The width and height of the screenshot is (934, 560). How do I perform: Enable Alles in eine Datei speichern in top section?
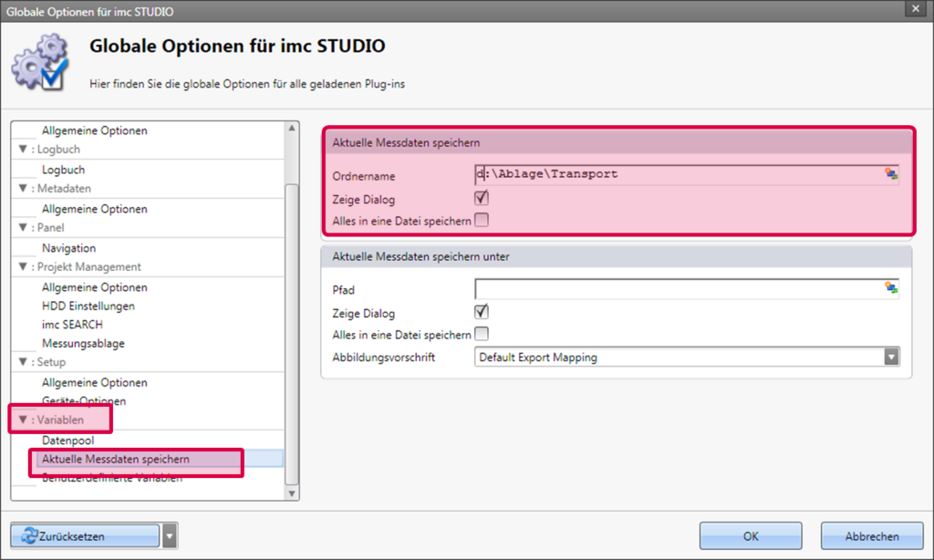[481, 219]
